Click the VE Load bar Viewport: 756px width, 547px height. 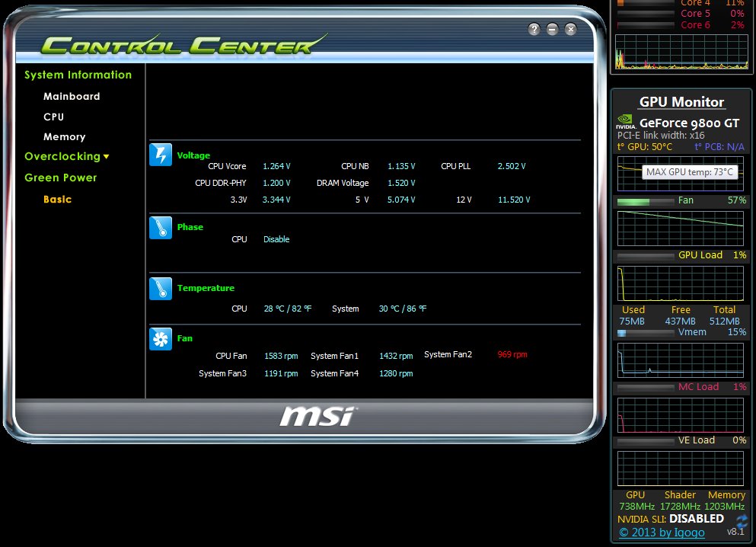(645, 441)
